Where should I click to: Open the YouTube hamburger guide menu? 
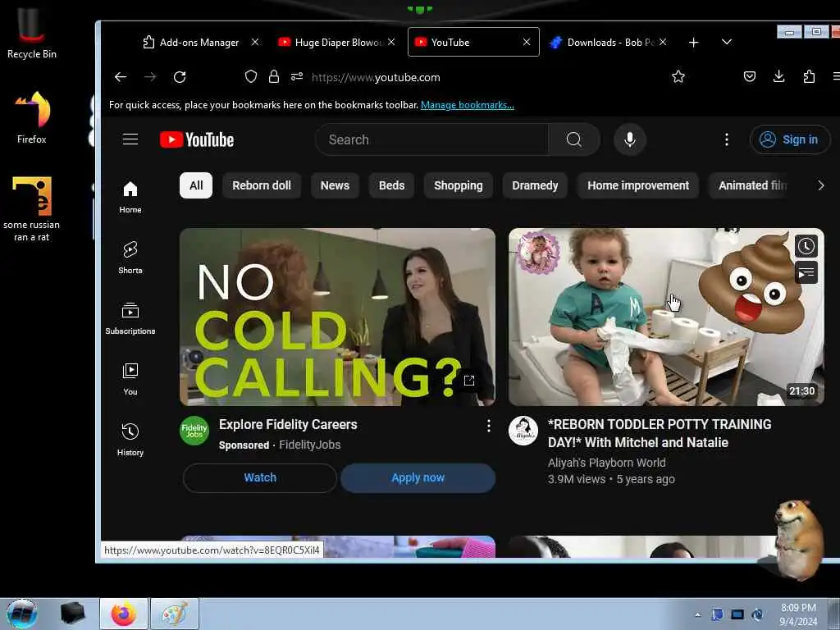[130, 139]
